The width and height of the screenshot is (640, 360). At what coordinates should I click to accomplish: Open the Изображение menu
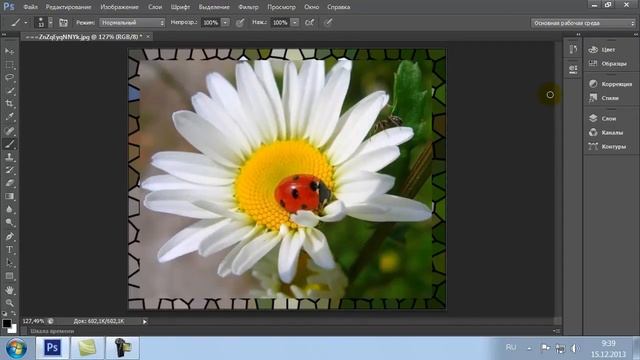(120, 7)
